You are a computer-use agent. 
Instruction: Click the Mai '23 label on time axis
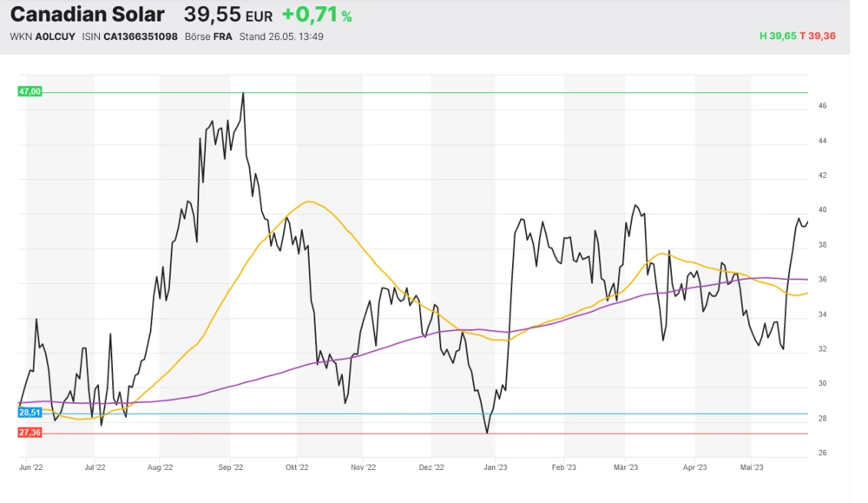pyautogui.click(x=751, y=467)
